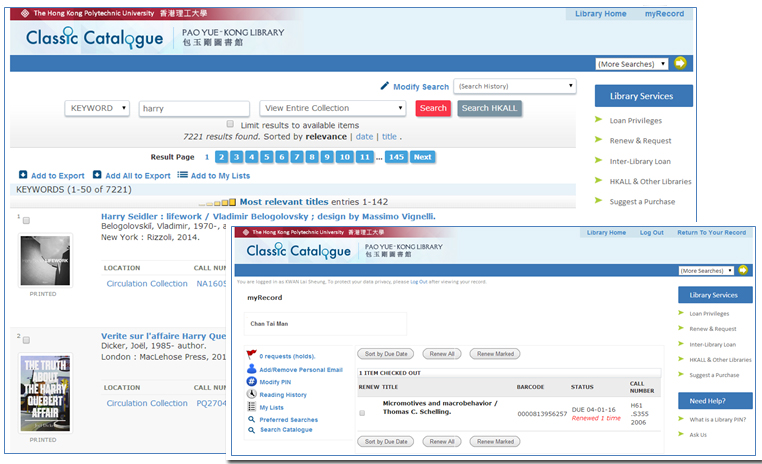The height and width of the screenshot is (464, 762).
Task: Click the green arrow beside What is a Library PIN?
Action: coord(681,418)
